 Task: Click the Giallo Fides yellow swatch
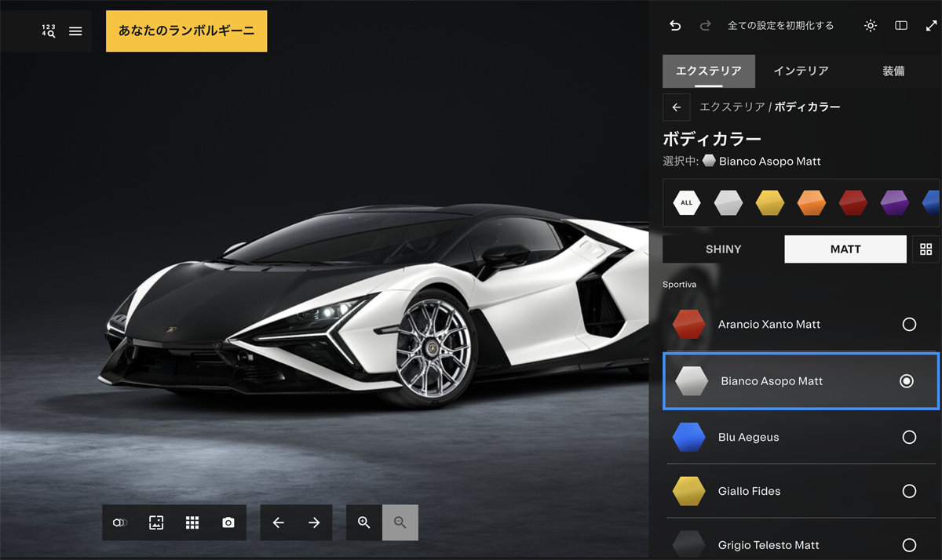coord(689,491)
